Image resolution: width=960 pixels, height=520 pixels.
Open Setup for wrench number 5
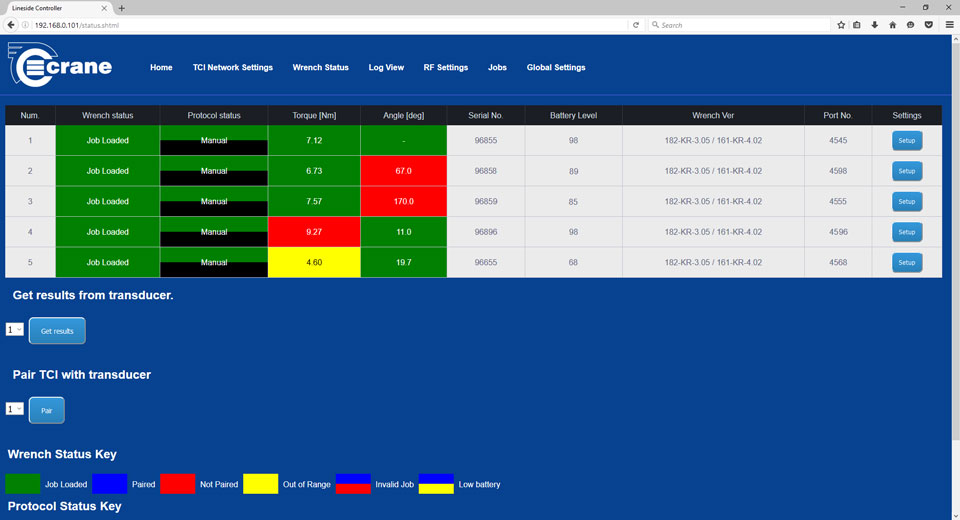[906, 263]
